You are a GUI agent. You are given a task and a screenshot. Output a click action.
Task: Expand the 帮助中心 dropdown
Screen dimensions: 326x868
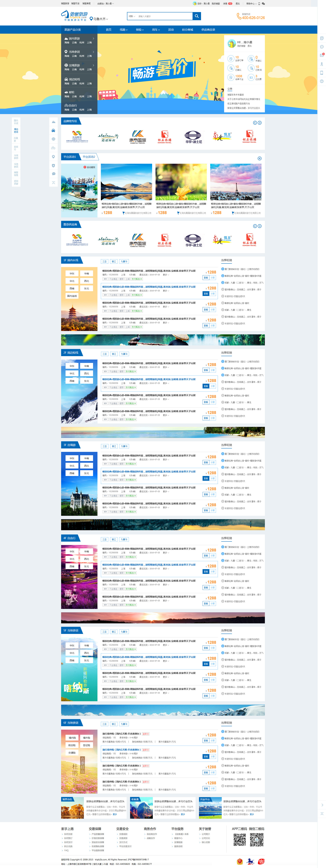[251, 3]
